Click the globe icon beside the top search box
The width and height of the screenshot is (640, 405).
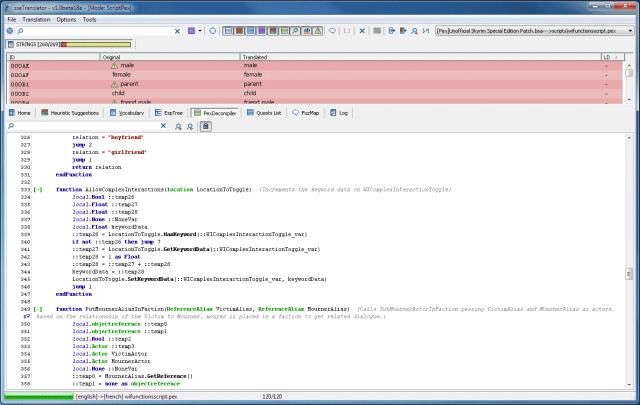[10, 31]
